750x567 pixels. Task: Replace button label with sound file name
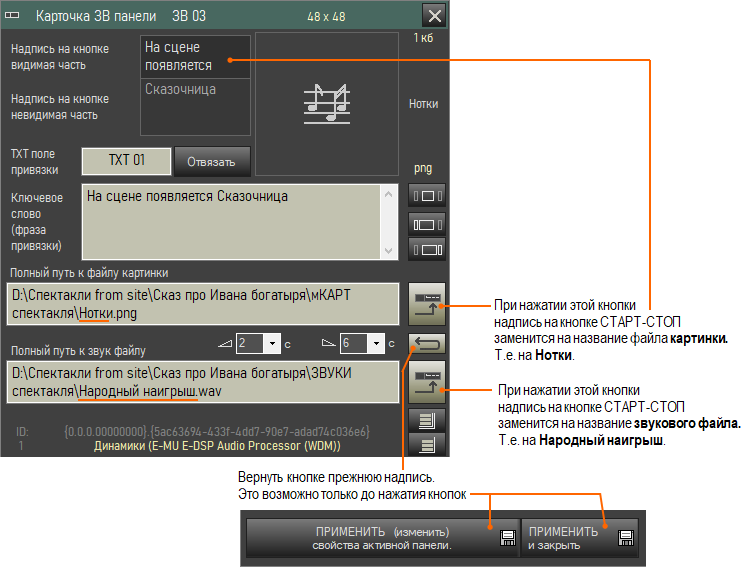pyautogui.click(x=427, y=382)
